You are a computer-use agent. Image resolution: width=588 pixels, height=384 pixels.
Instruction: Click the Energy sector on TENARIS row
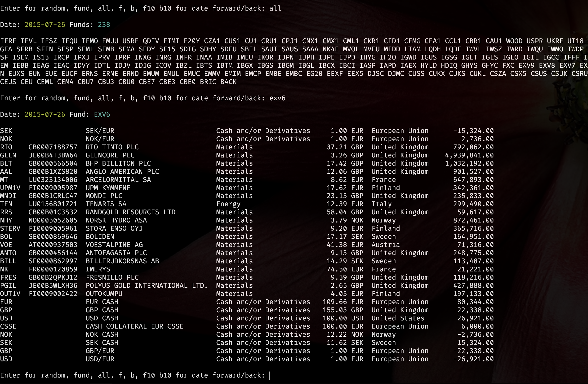228,204
